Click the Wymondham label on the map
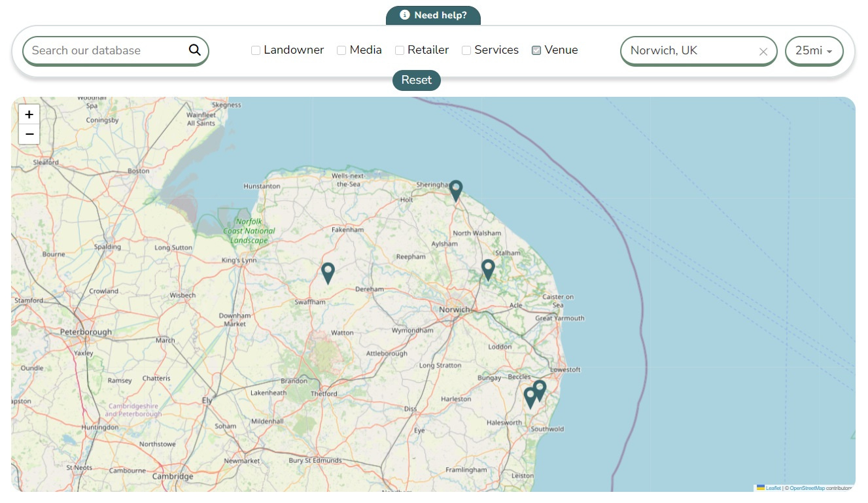Viewport: 868px width, 503px height. pyautogui.click(x=412, y=330)
